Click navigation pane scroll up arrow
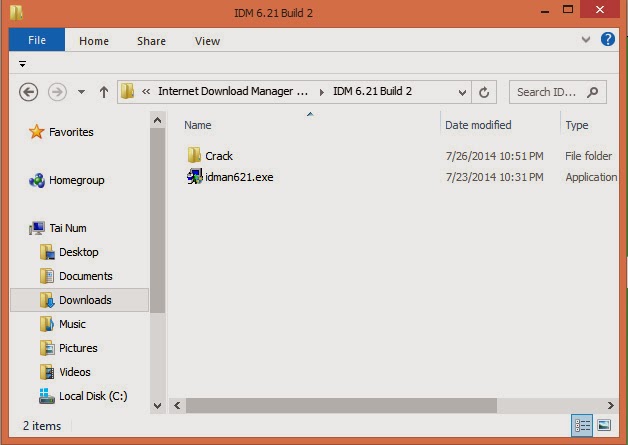Viewport: 628px width, 445px height. [x=157, y=120]
